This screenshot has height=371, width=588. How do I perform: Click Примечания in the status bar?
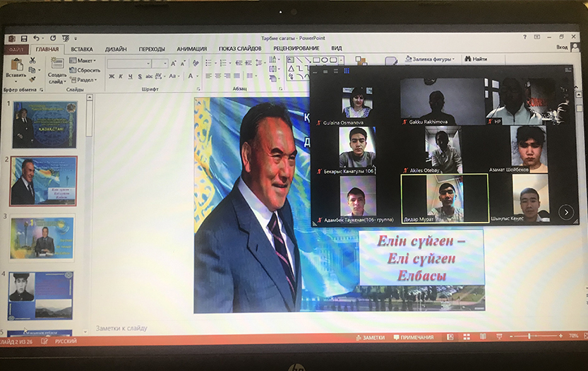click(x=416, y=338)
